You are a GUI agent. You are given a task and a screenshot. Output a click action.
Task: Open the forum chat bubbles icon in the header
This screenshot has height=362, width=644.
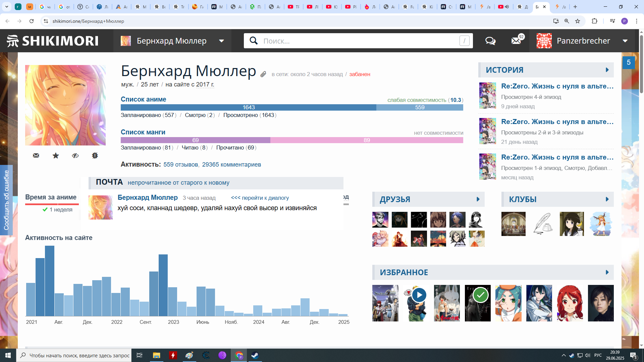[x=490, y=41]
